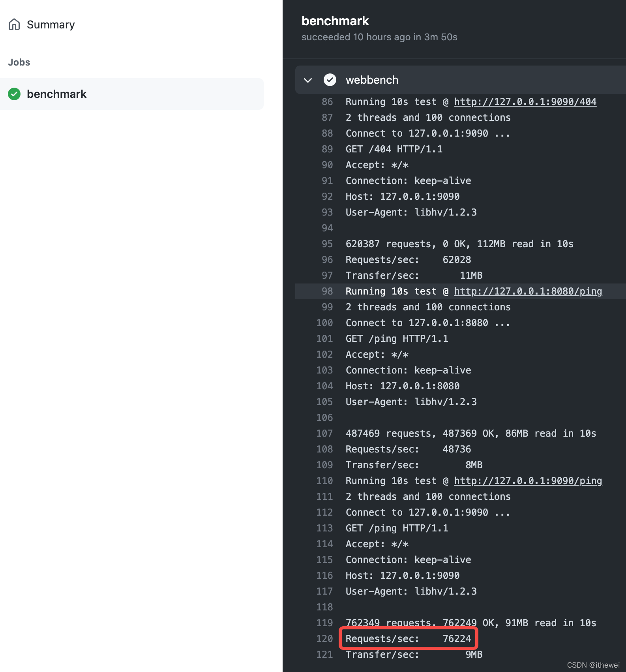Select the 'Connect to 127.0.0.1:9090 ...' line 112
Screen dimensions: 626x672
428,512
